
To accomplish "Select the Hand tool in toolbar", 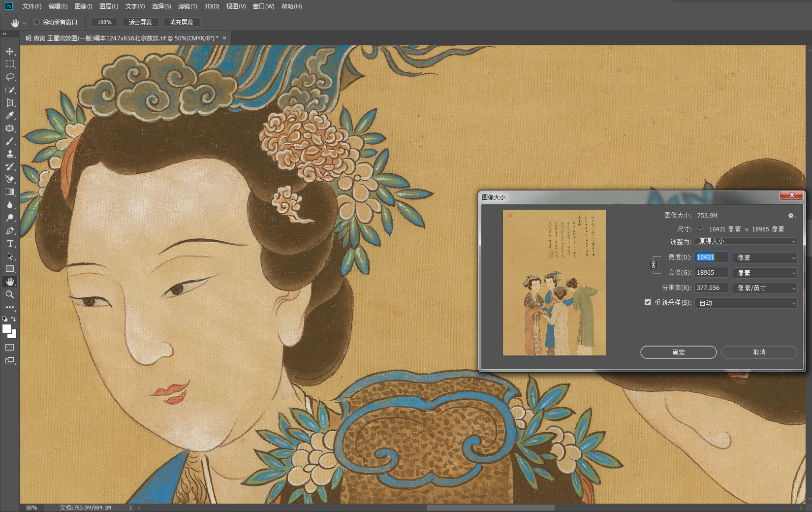I will coord(10,282).
